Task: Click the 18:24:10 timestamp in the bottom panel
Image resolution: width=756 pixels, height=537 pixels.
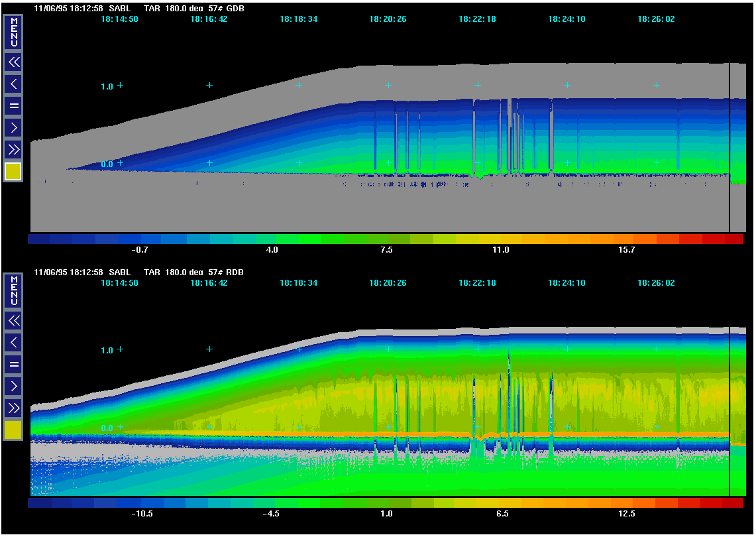Action: 567,283
